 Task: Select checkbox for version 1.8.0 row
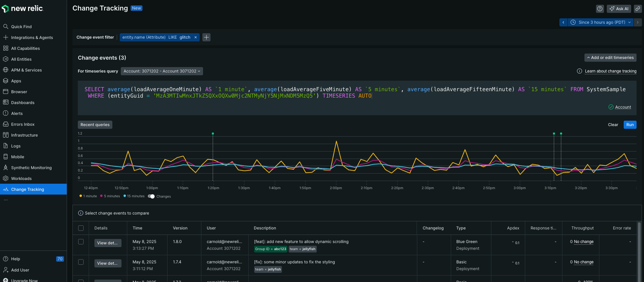click(x=81, y=242)
